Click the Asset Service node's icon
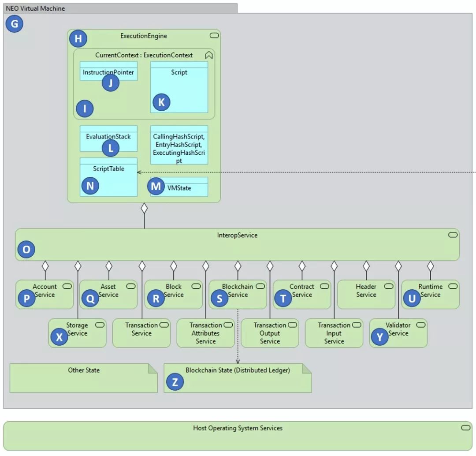 pos(131,286)
